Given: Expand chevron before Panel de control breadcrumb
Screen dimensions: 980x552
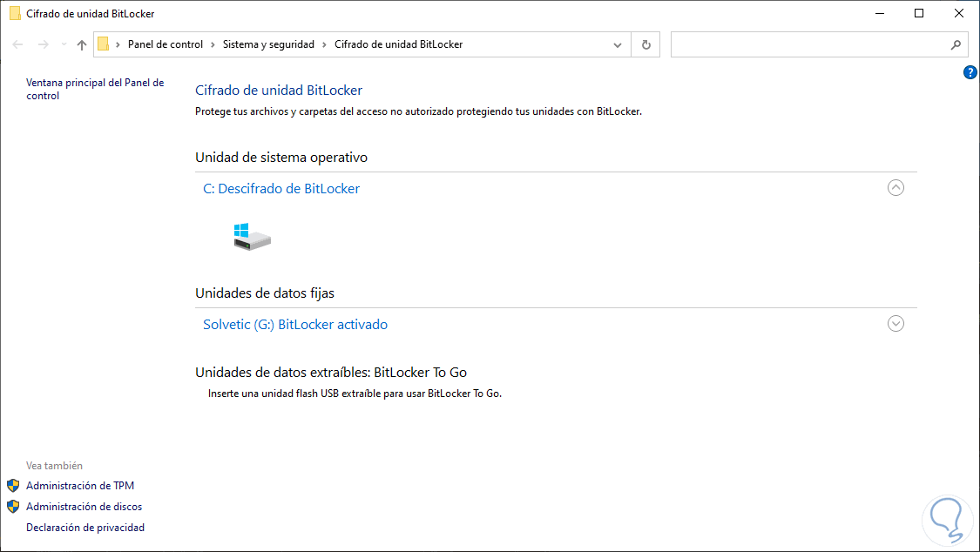Looking at the screenshot, I should tap(118, 45).
